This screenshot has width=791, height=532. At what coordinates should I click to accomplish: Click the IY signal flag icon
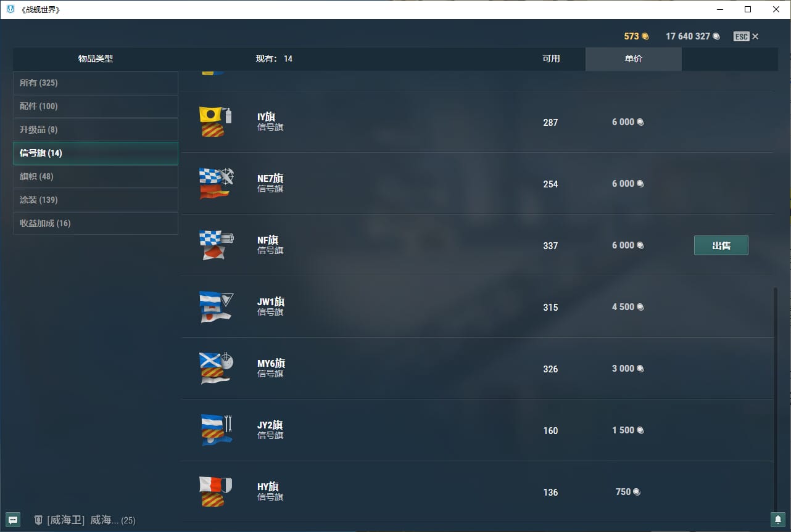point(215,121)
